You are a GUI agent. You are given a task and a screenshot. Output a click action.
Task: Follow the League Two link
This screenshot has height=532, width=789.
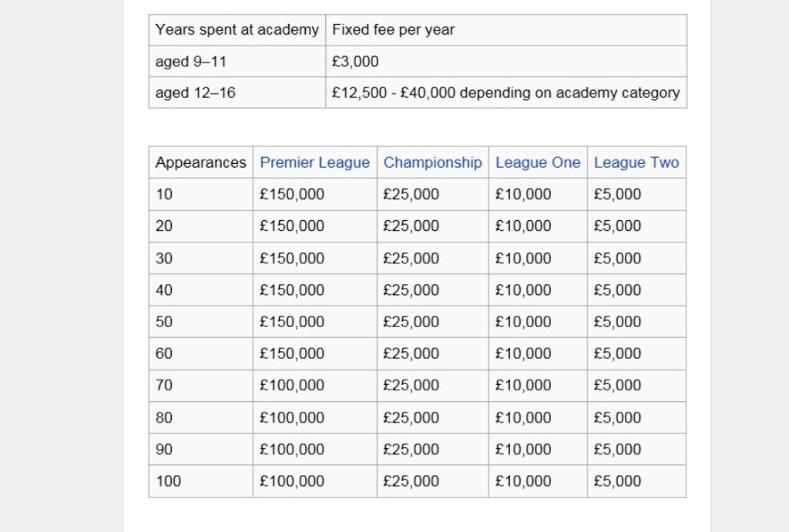pos(636,162)
